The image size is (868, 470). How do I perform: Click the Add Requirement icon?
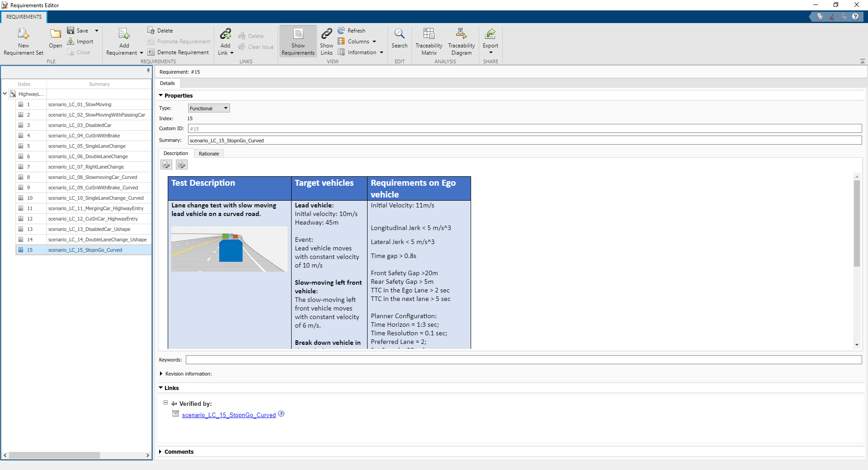pos(124,34)
